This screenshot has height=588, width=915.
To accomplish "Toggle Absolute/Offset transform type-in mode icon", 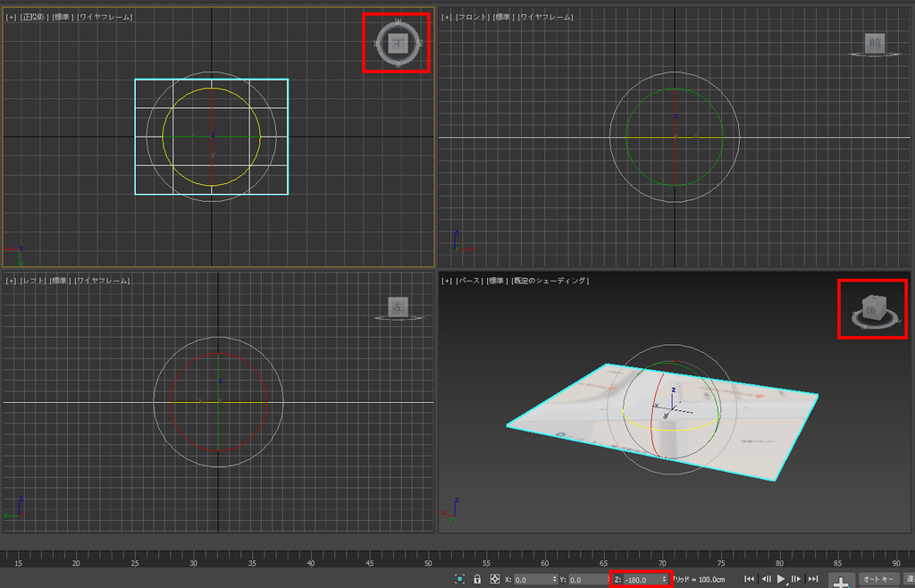I will click(495, 579).
